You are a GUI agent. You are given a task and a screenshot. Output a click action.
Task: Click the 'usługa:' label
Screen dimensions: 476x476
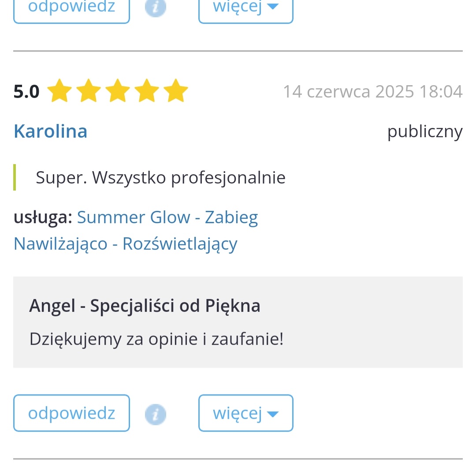pyautogui.click(x=43, y=217)
